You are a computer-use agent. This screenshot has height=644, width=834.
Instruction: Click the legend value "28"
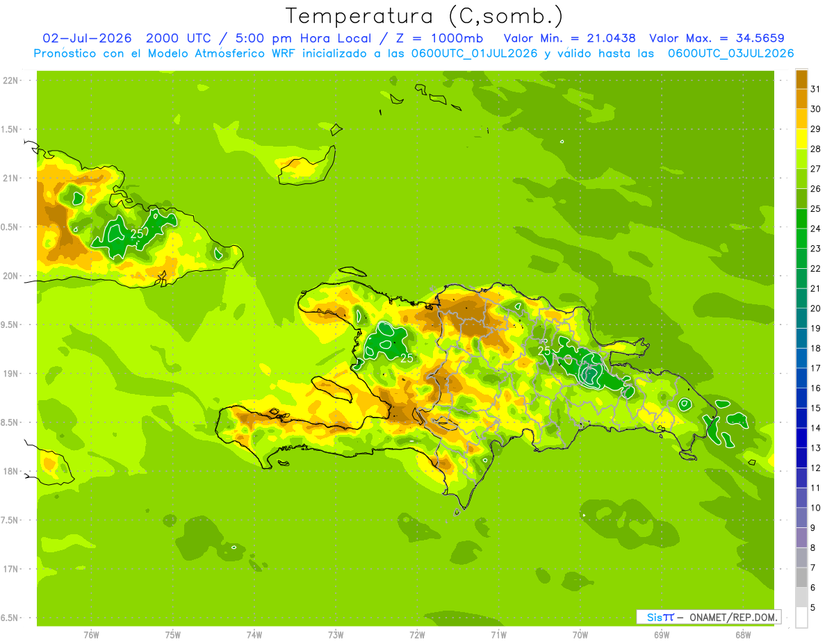[x=816, y=149]
